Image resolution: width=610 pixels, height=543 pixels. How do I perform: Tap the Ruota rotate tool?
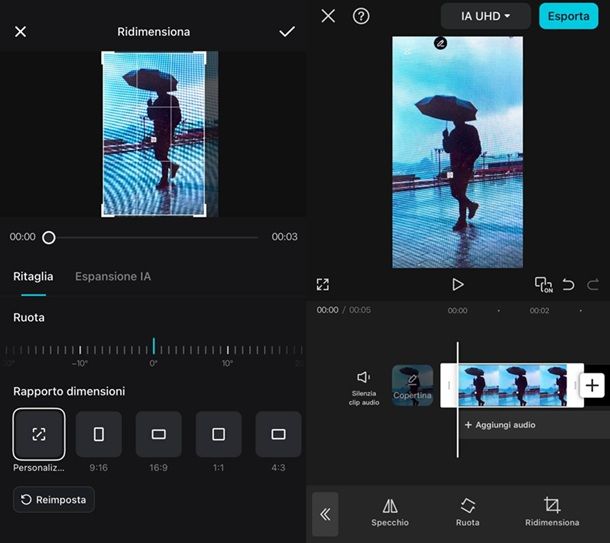467,512
